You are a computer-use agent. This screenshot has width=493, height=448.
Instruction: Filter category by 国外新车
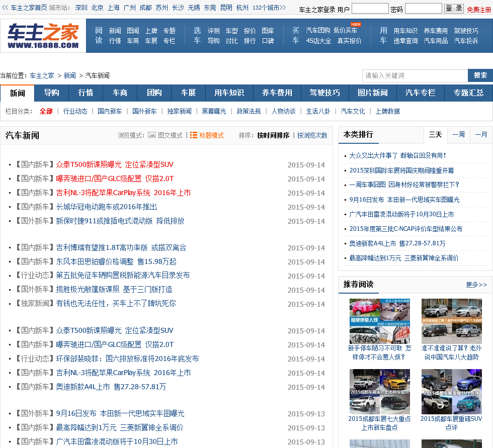(x=144, y=111)
